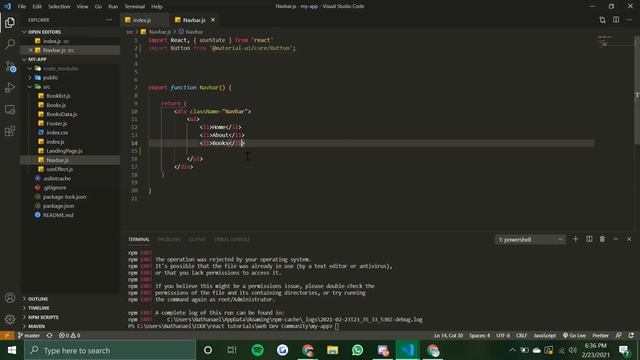Open editor more actions ellipsis
Screen dimensions: 640x360
click(629, 20)
